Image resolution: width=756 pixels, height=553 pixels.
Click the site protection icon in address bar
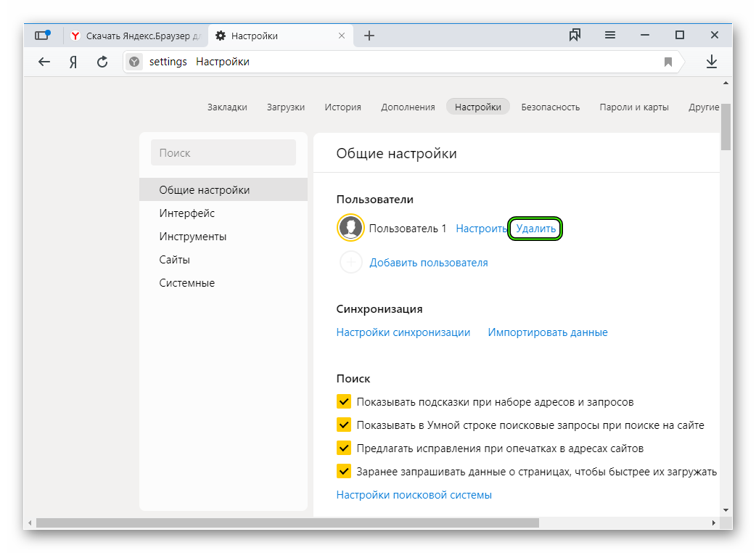click(134, 62)
